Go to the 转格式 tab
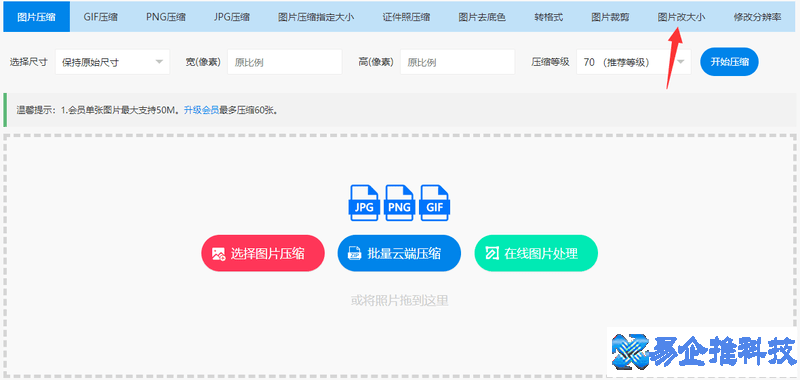The height and width of the screenshot is (380, 800). click(548, 17)
